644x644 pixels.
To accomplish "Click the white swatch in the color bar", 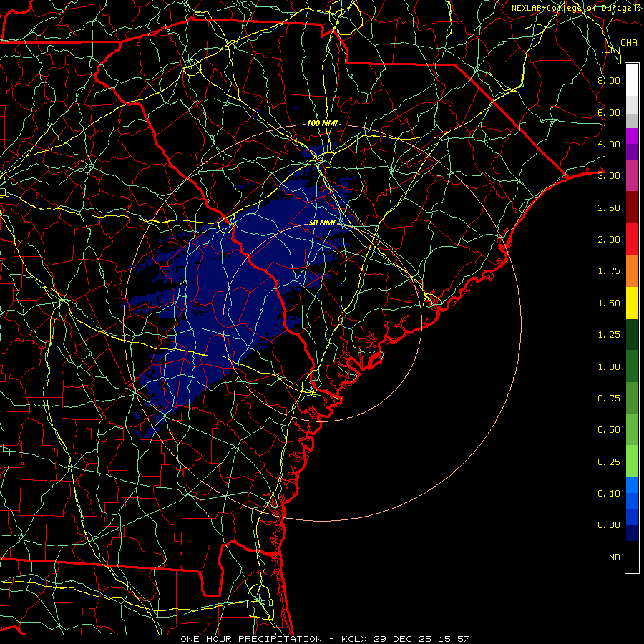I will pos(632,79).
